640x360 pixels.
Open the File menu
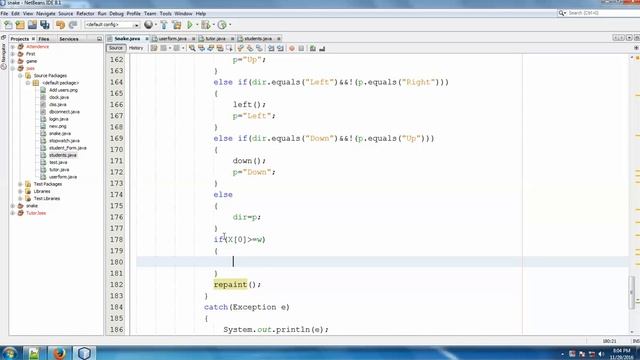tap(4, 13)
